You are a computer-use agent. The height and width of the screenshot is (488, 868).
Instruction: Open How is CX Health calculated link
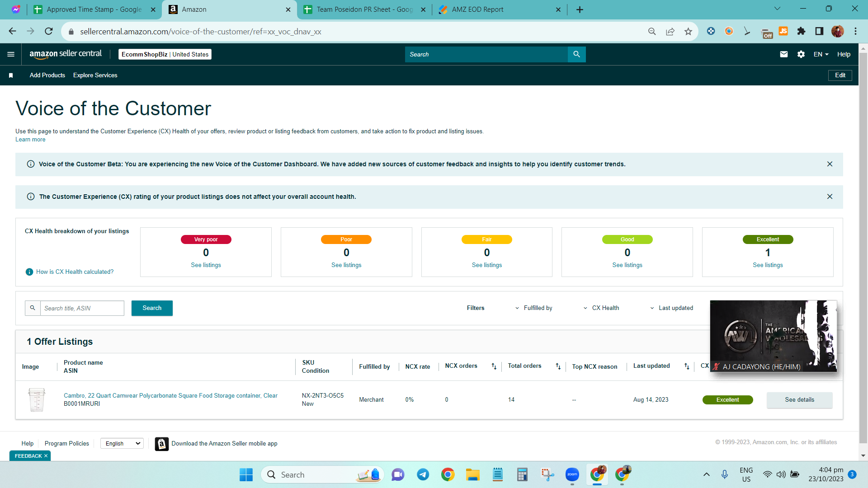click(75, 272)
